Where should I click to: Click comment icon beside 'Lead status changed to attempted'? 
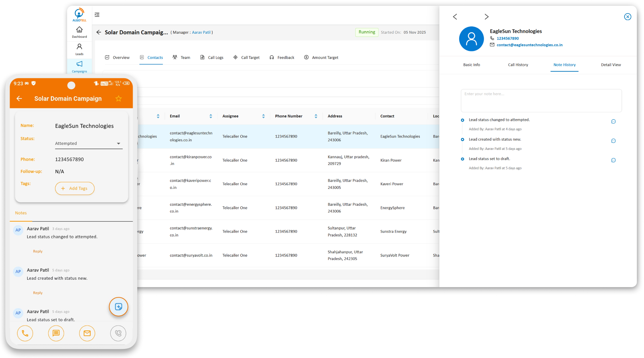613,122
